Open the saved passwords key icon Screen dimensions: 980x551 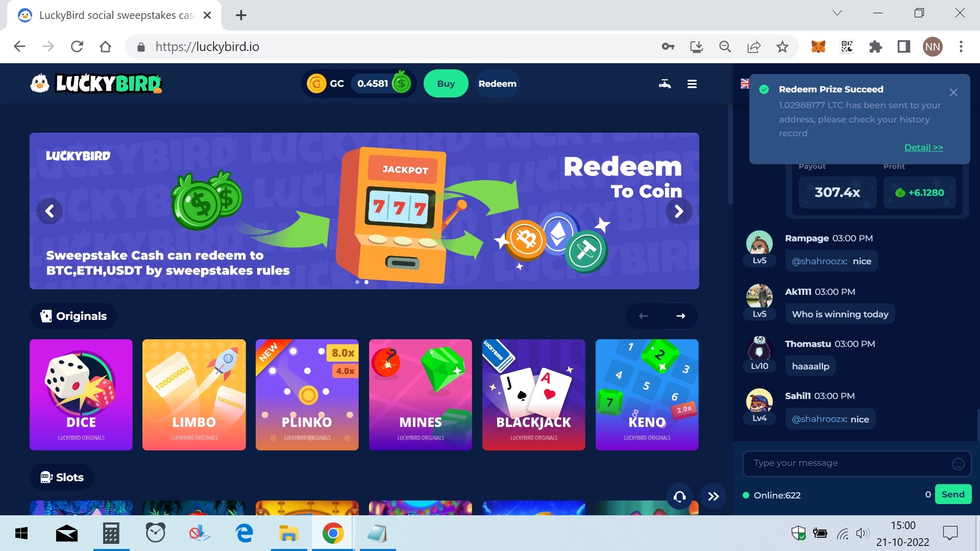(668, 47)
